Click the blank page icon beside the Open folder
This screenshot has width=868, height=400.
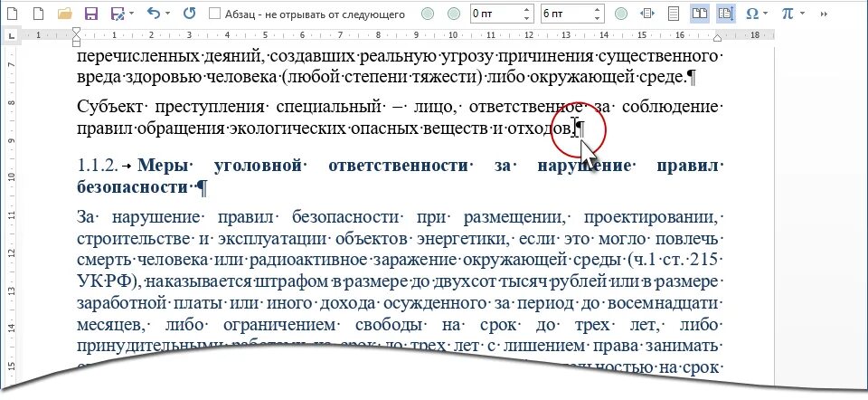coord(38,14)
